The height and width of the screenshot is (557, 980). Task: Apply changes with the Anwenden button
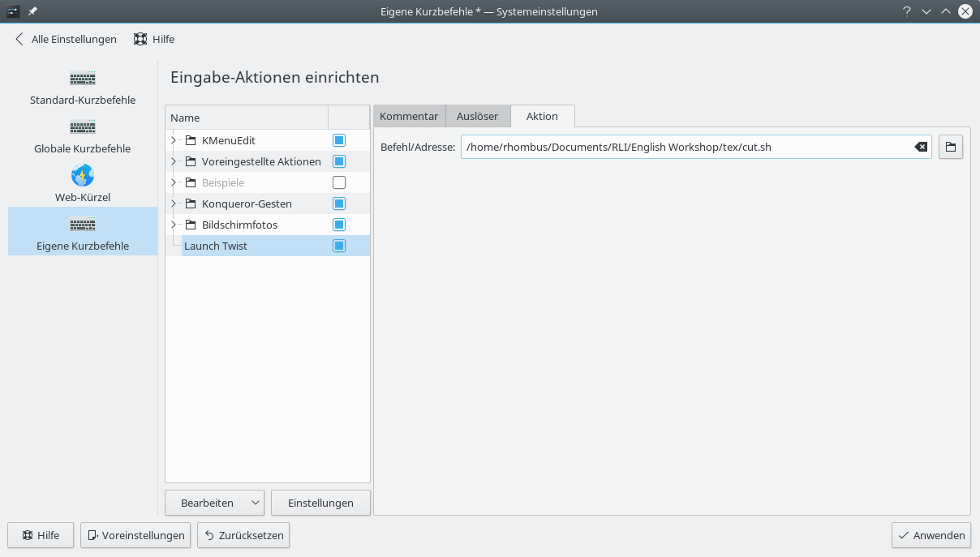click(931, 535)
